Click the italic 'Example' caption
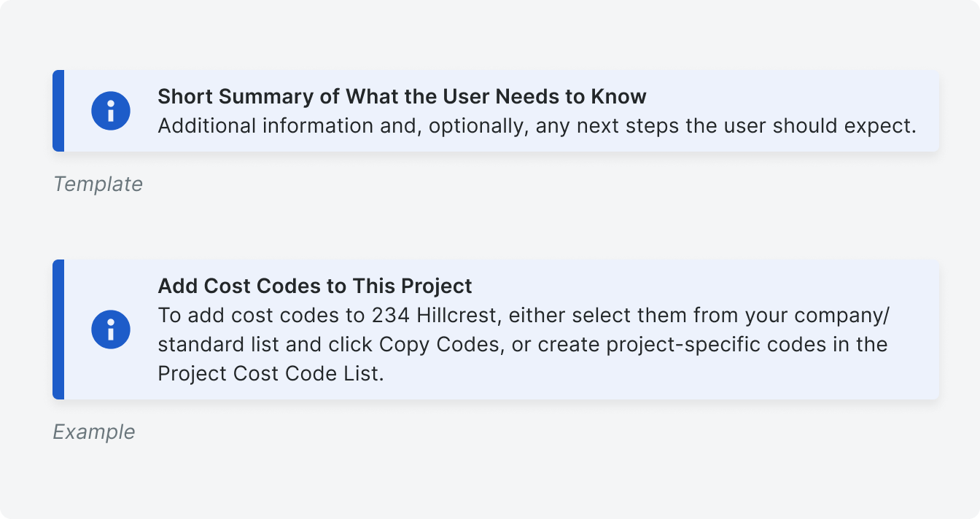 point(94,432)
